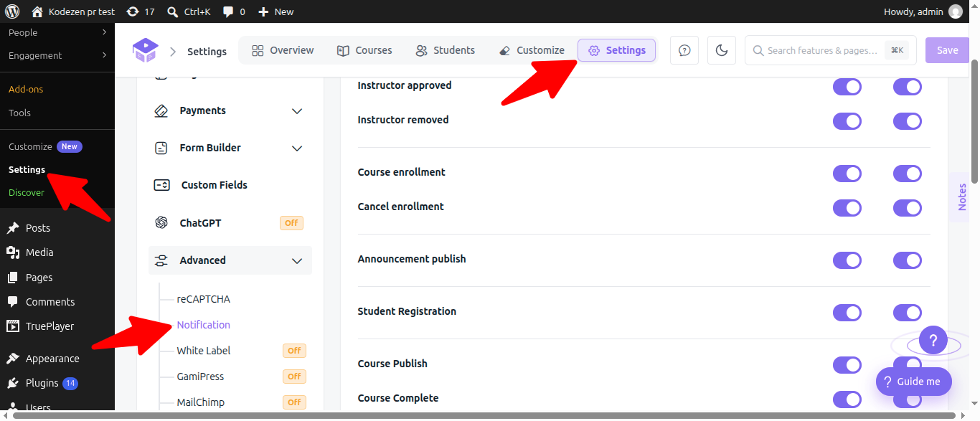Open the Discover link
The width and height of the screenshot is (980, 421).
click(x=27, y=193)
